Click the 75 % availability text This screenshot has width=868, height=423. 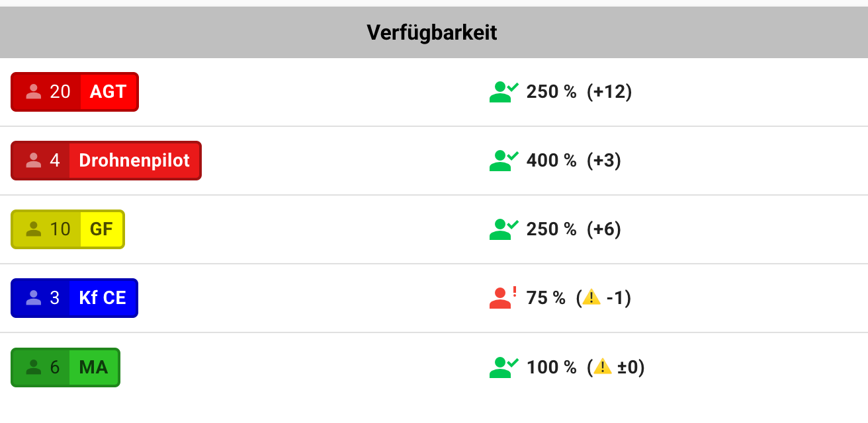tap(546, 298)
